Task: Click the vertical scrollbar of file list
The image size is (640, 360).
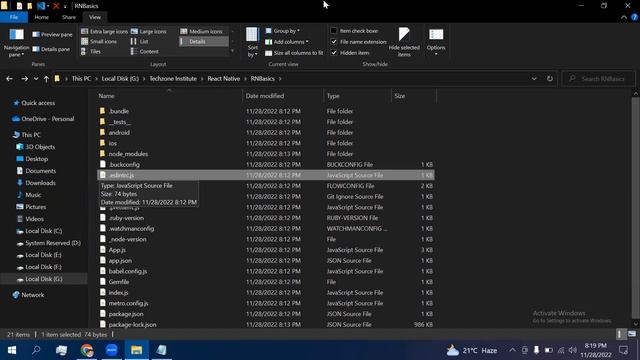Action: click(636, 208)
